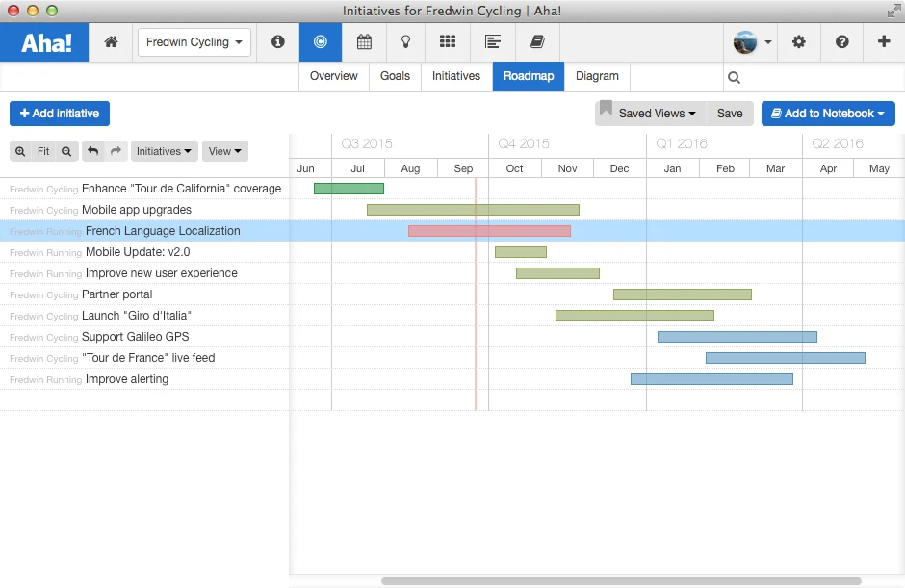Viewport: 905px width, 588px height.
Task: Go to the Home icon
Action: pyautogui.click(x=111, y=42)
